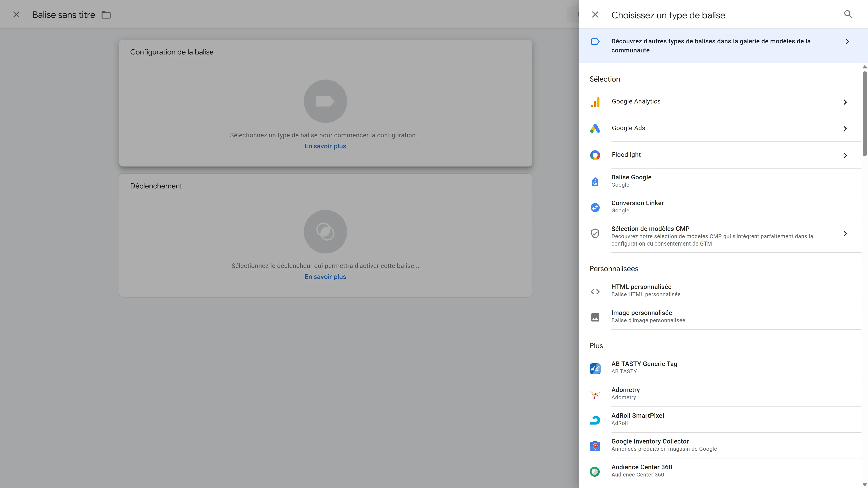Click the folder icon next to tag title
Viewport: 868px width, 488px height.
[106, 15]
